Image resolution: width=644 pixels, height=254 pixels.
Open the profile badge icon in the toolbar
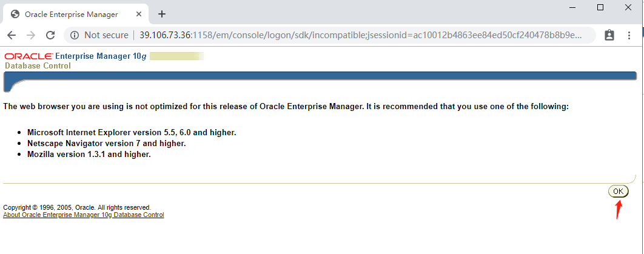[x=609, y=35]
